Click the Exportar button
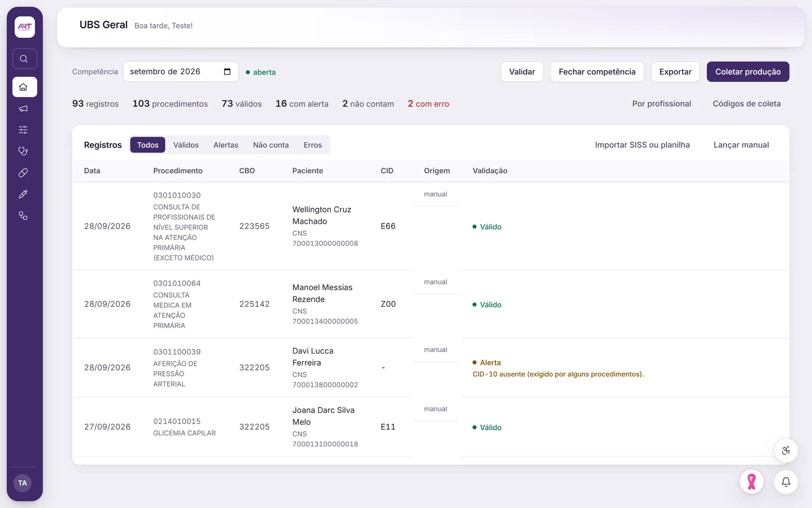Image resolution: width=812 pixels, height=508 pixels. point(675,72)
